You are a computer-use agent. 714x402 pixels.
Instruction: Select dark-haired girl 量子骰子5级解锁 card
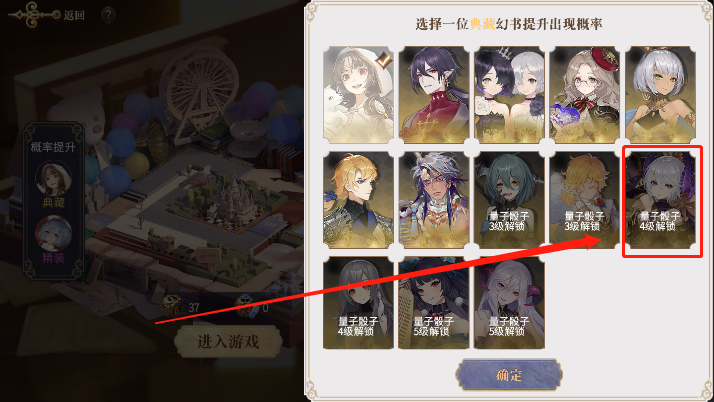pos(434,303)
